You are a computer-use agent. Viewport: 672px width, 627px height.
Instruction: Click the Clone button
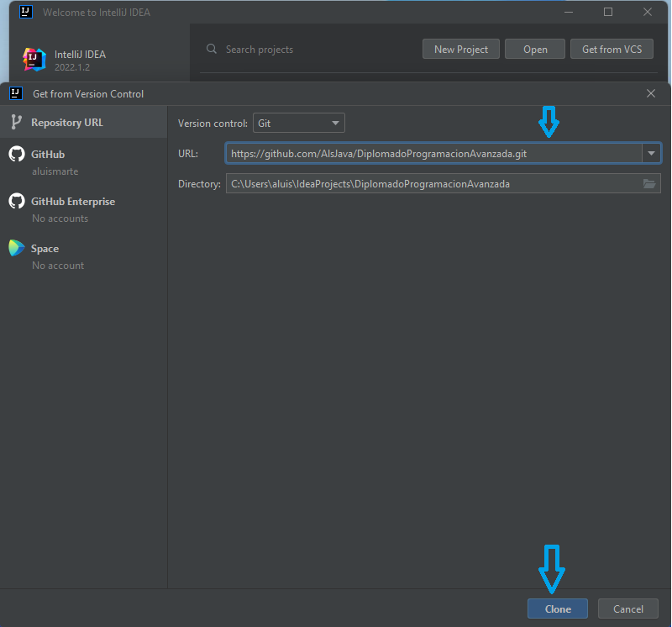pos(557,609)
